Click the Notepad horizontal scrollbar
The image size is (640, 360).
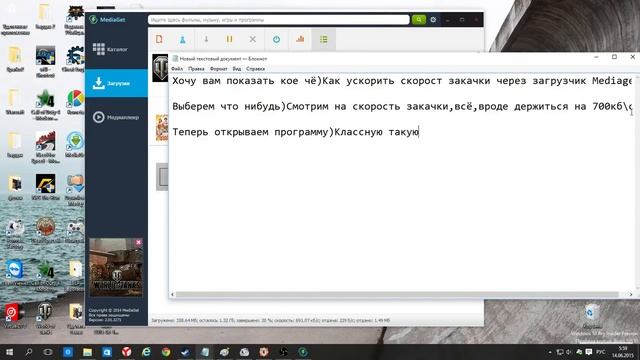pyautogui.click(x=397, y=294)
